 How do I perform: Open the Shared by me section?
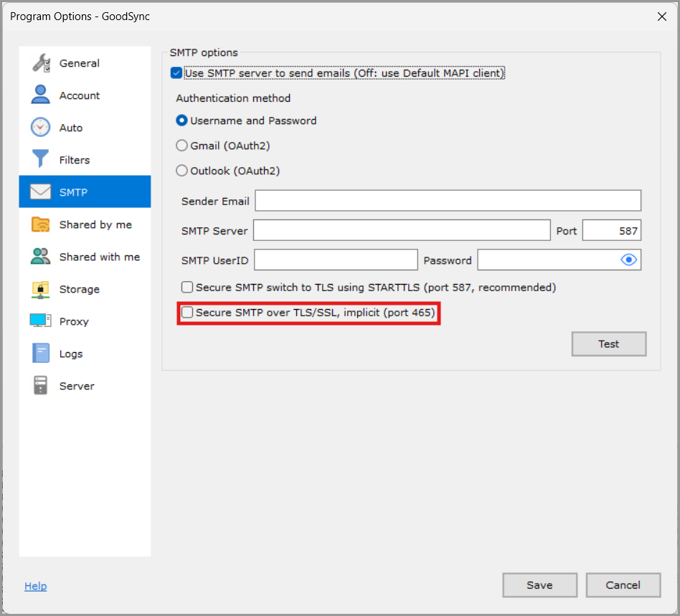tap(85, 224)
